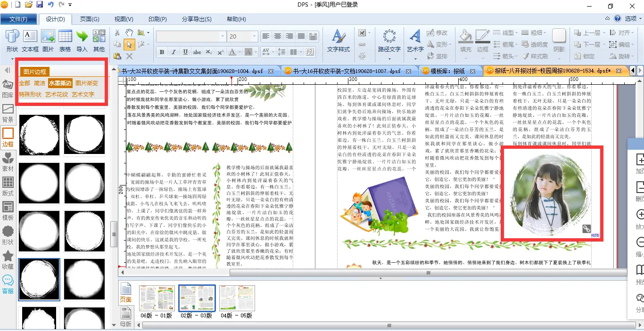This screenshot has width=644, height=331.
Task: Open the 模板 templates sidebar panel
Action: (8, 210)
